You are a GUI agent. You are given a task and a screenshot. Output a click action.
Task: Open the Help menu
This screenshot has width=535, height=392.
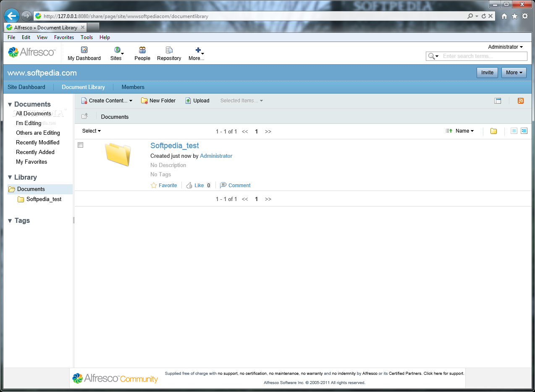coord(105,37)
